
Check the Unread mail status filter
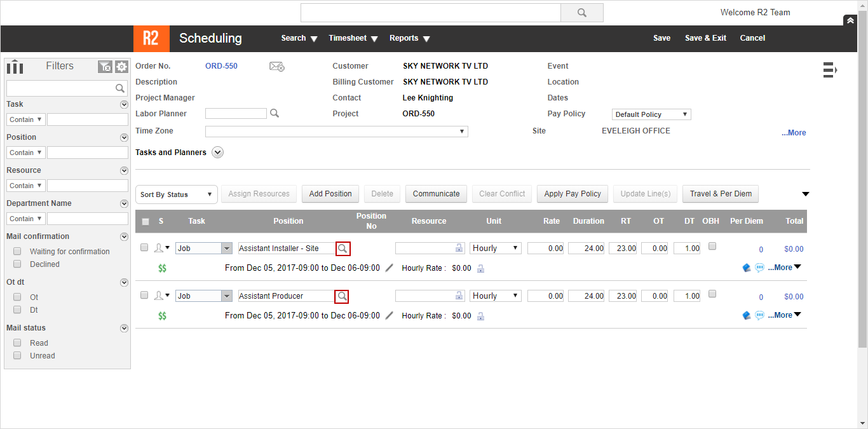click(x=17, y=355)
